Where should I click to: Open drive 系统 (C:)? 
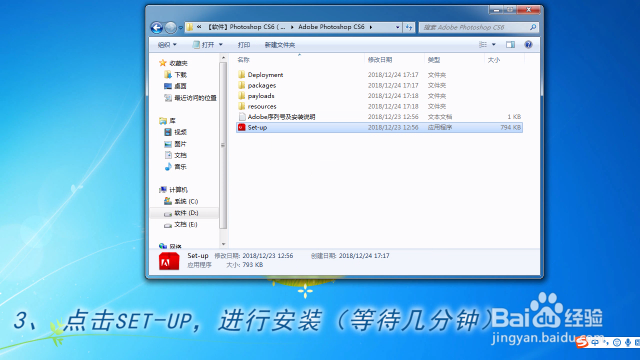(186, 201)
